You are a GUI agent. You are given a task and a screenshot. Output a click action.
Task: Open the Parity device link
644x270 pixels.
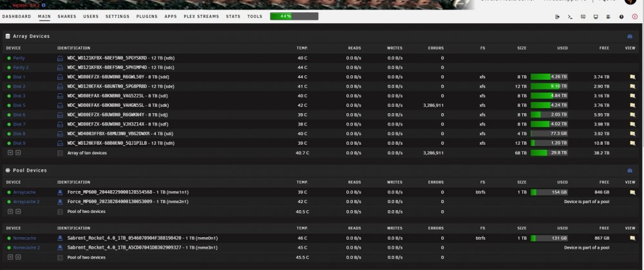point(19,59)
